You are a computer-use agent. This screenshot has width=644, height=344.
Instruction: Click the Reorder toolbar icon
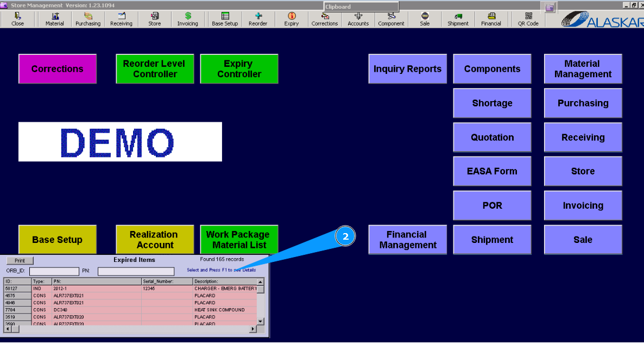(258, 20)
